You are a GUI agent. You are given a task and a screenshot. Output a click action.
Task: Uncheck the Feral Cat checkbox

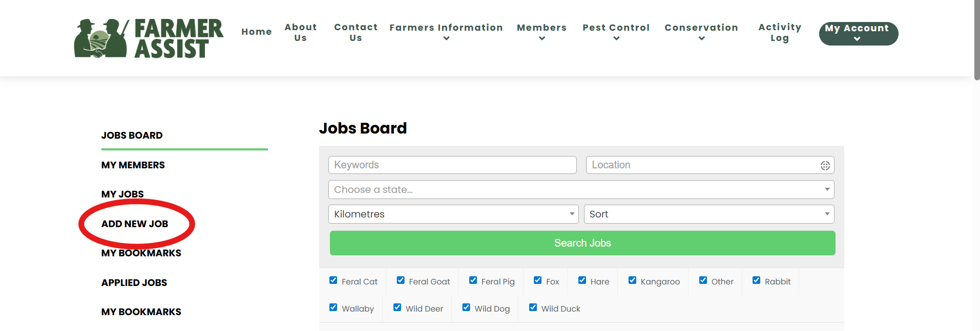(333, 280)
